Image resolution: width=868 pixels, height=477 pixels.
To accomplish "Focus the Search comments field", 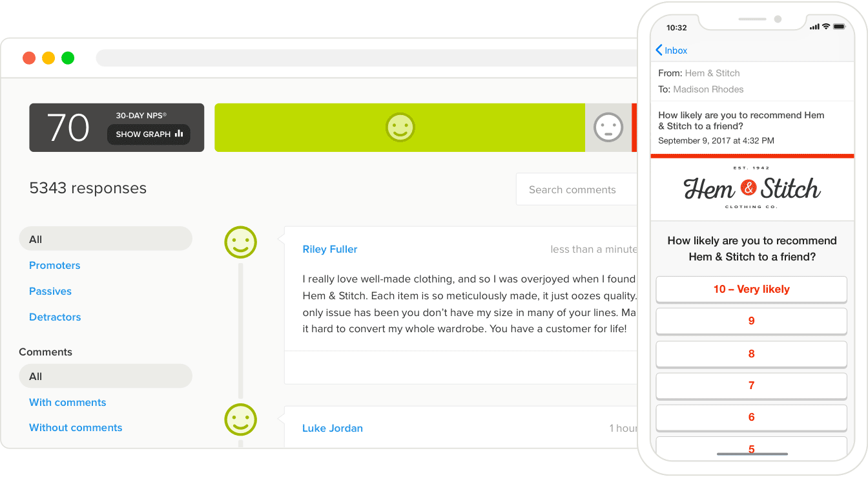I will pos(577,189).
